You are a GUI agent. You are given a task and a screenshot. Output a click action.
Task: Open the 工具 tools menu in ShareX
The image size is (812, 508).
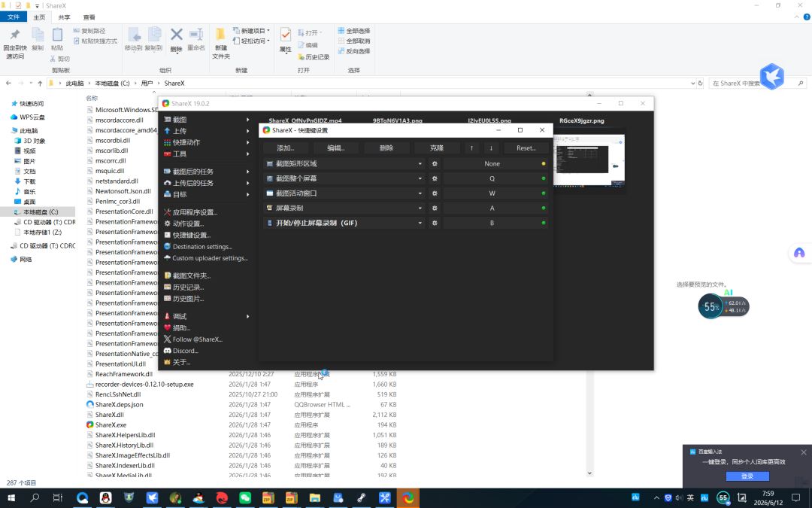[206, 154]
